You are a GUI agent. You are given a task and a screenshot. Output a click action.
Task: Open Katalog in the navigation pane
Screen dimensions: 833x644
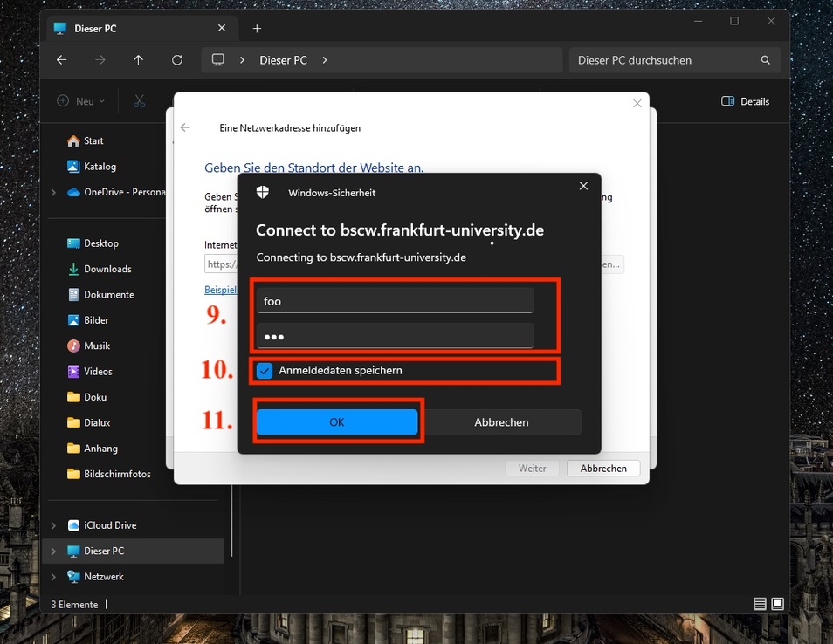pyautogui.click(x=92, y=167)
